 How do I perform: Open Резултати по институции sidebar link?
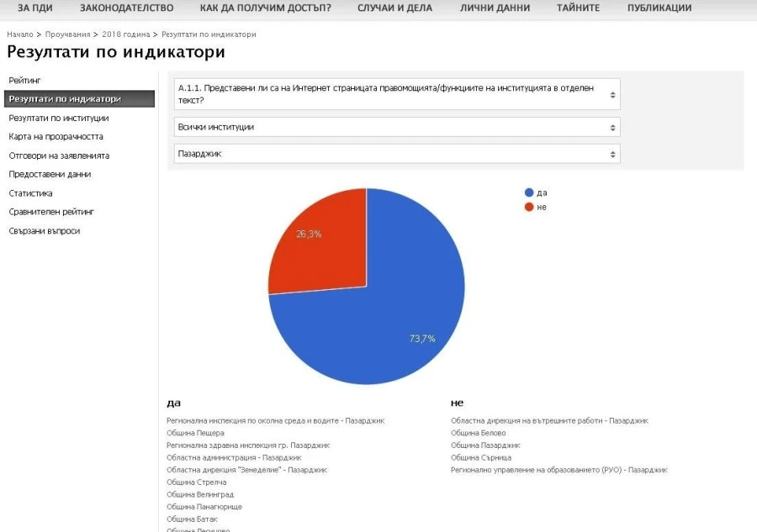tap(58, 118)
